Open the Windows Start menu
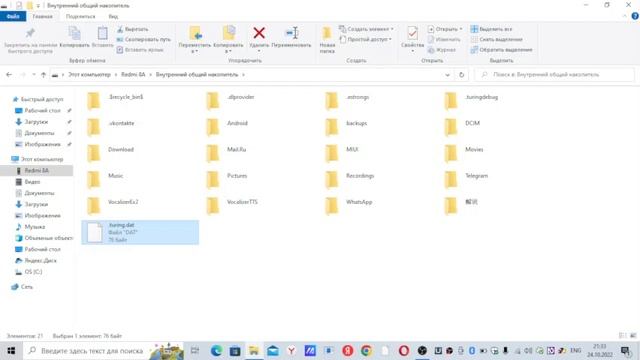Viewport: 640px width, 360px height. pos(11,351)
